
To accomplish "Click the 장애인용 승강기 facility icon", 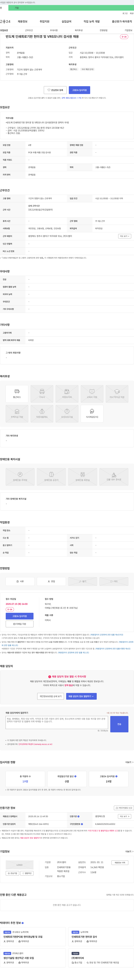I will [x=51, y=477].
